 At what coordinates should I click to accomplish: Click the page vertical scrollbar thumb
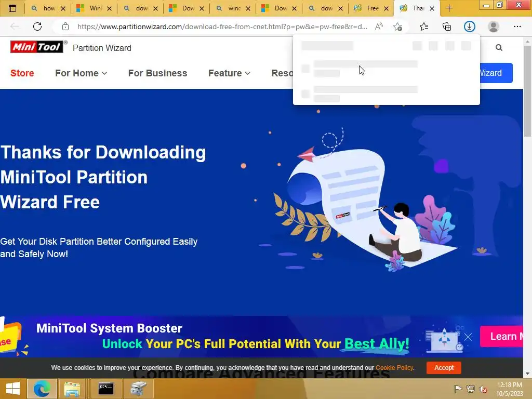[x=527, y=91]
